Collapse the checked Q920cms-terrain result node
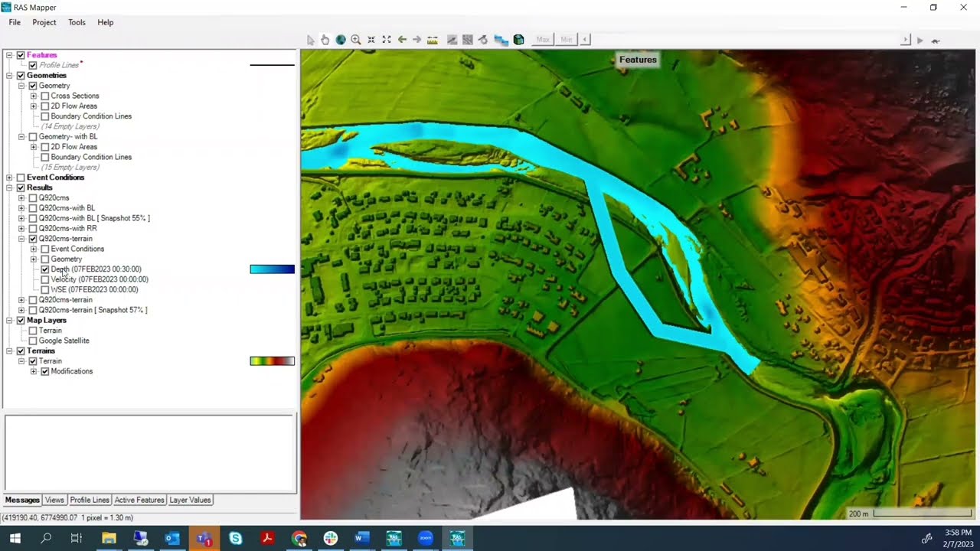This screenshot has width=980, height=551. [21, 239]
